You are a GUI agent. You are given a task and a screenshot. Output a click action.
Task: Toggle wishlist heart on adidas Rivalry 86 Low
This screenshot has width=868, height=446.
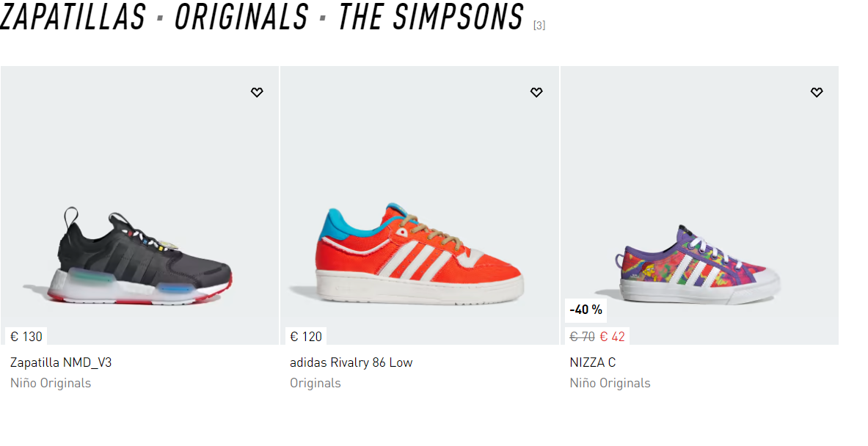(536, 92)
